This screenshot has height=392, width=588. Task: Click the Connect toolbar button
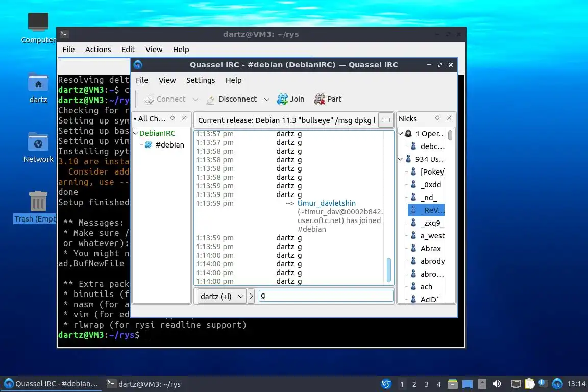pos(165,99)
